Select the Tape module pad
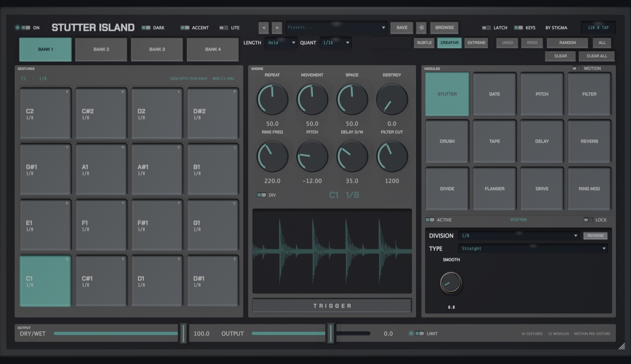 [495, 141]
